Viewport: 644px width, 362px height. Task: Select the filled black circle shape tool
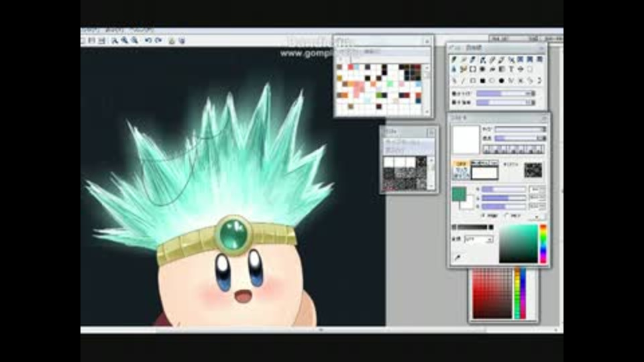click(x=502, y=81)
